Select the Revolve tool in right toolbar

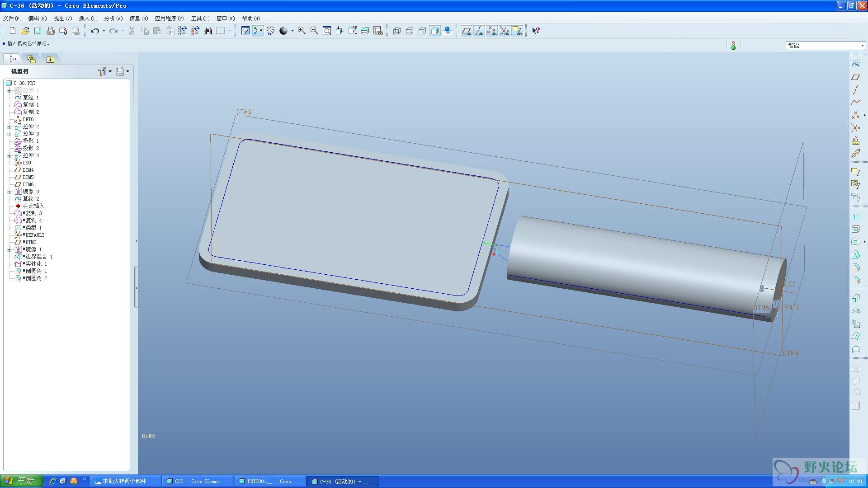(x=855, y=311)
